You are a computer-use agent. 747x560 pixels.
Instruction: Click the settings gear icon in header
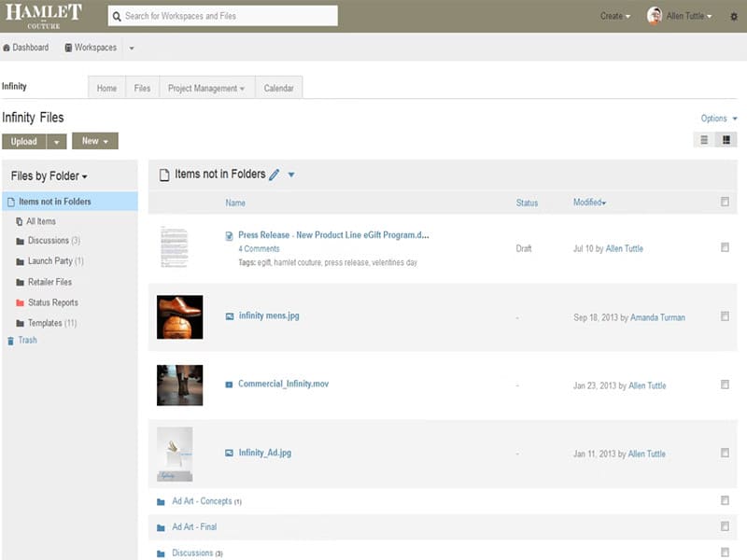733,16
